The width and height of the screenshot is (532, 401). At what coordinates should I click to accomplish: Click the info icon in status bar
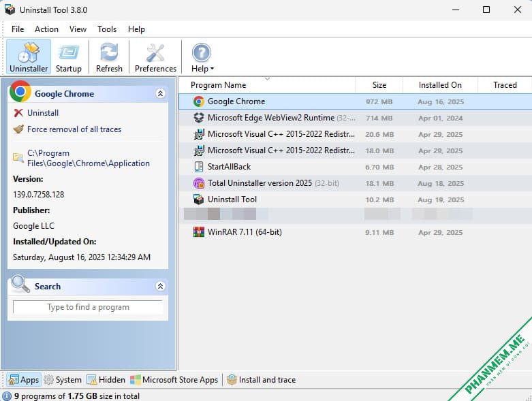click(7, 396)
